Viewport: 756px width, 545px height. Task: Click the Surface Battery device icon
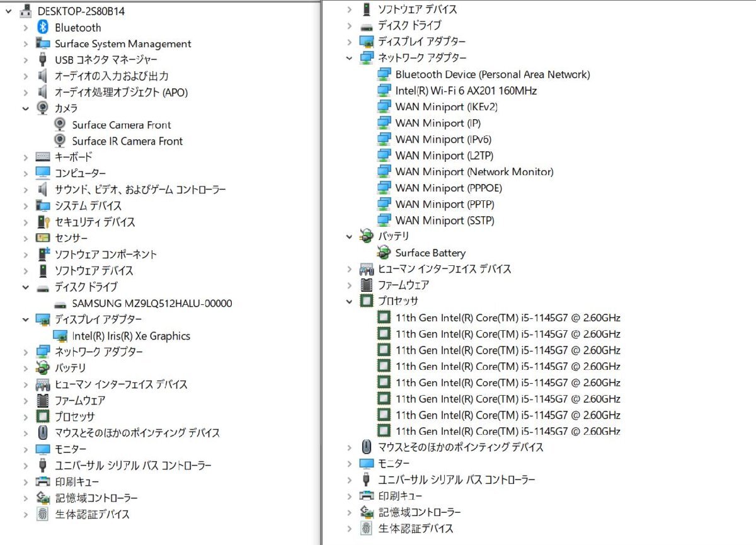coord(384,253)
